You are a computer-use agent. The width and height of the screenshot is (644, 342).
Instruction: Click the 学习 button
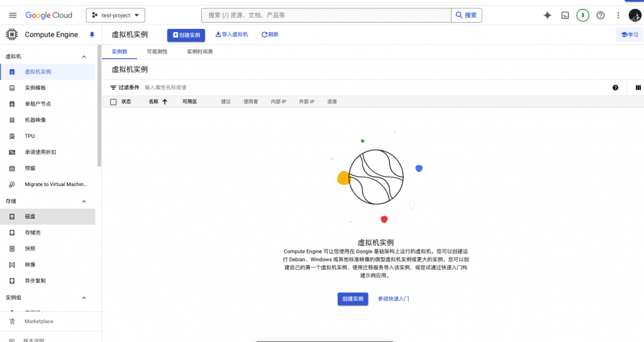coord(629,35)
